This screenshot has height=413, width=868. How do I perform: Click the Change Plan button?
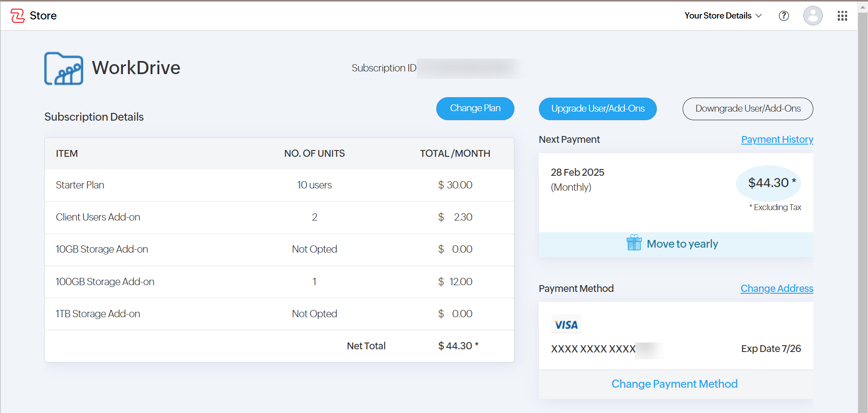coord(475,108)
